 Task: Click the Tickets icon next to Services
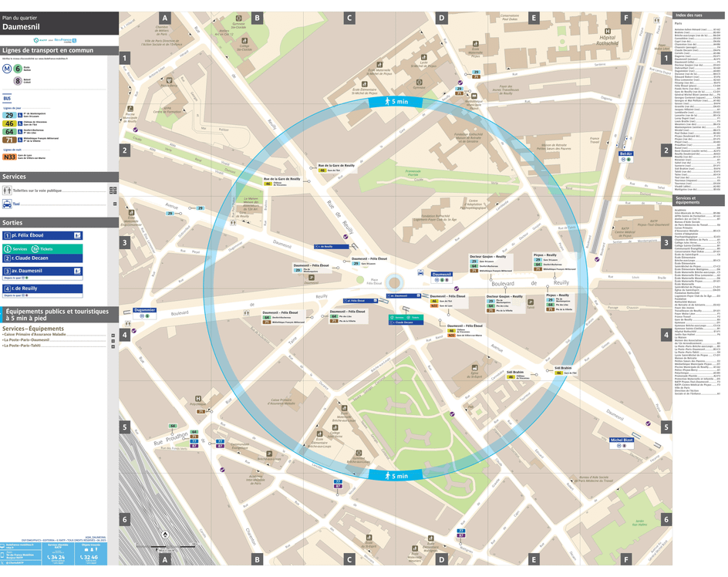(x=35, y=248)
